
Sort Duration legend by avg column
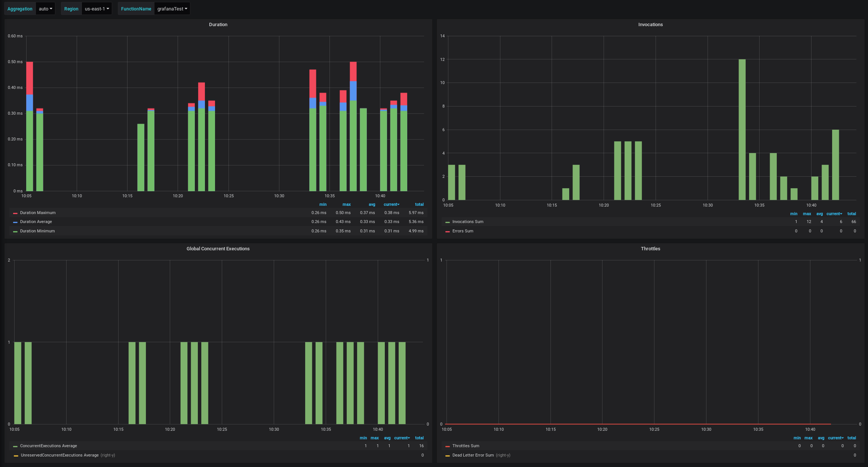(372, 205)
